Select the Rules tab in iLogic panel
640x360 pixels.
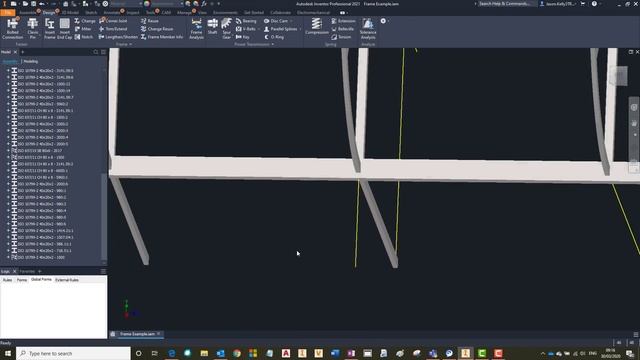point(7,280)
